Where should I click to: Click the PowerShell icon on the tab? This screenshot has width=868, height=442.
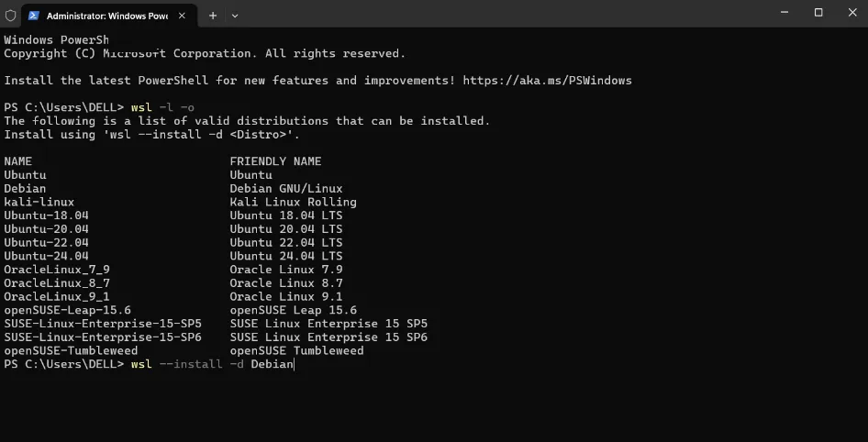(x=34, y=16)
